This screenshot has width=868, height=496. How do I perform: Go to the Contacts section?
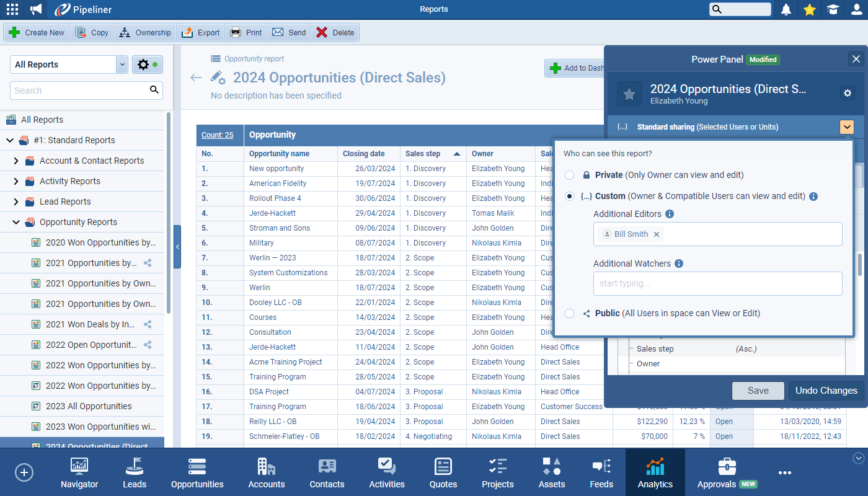pos(327,473)
